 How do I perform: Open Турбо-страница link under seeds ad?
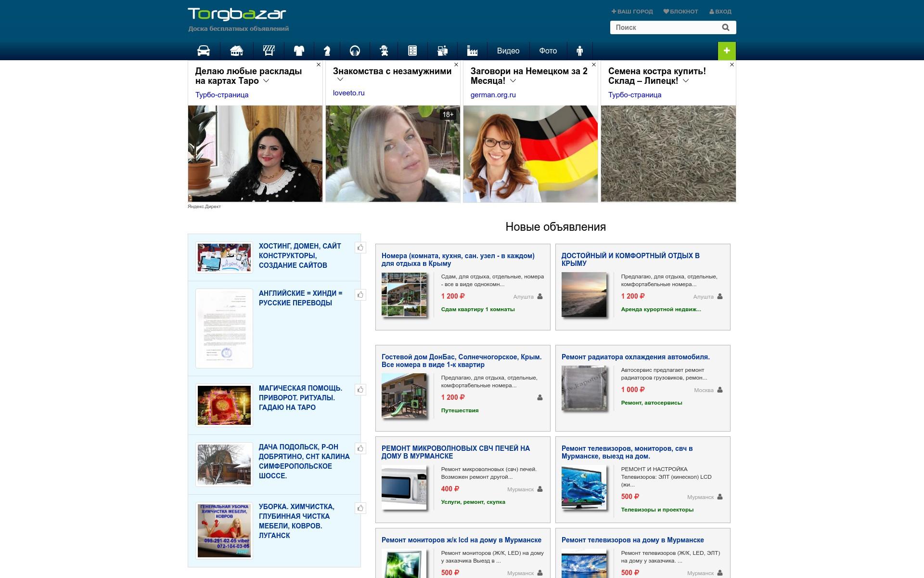tap(635, 95)
